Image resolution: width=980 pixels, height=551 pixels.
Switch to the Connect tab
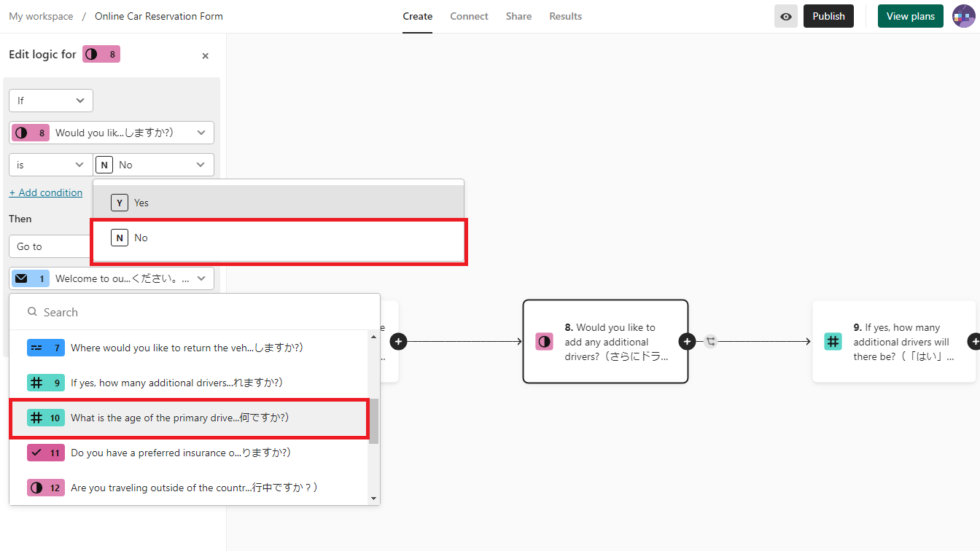pyautogui.click(x=469, y=16)
